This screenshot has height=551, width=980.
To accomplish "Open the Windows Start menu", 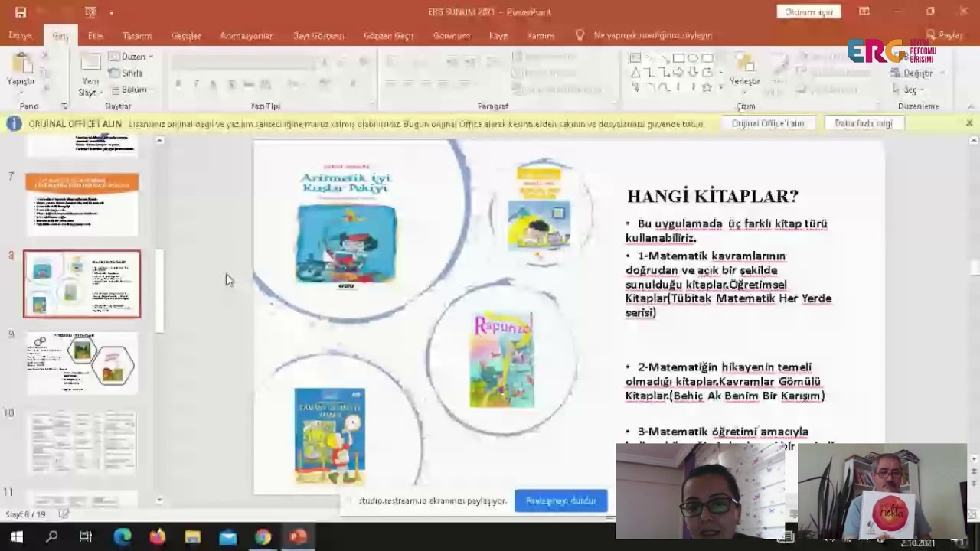I will tap(17, 537).
